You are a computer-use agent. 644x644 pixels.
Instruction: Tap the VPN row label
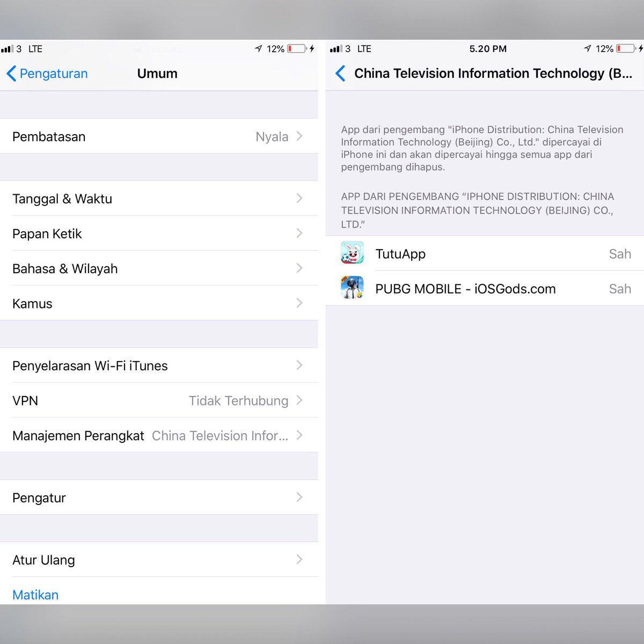[25, 401]
